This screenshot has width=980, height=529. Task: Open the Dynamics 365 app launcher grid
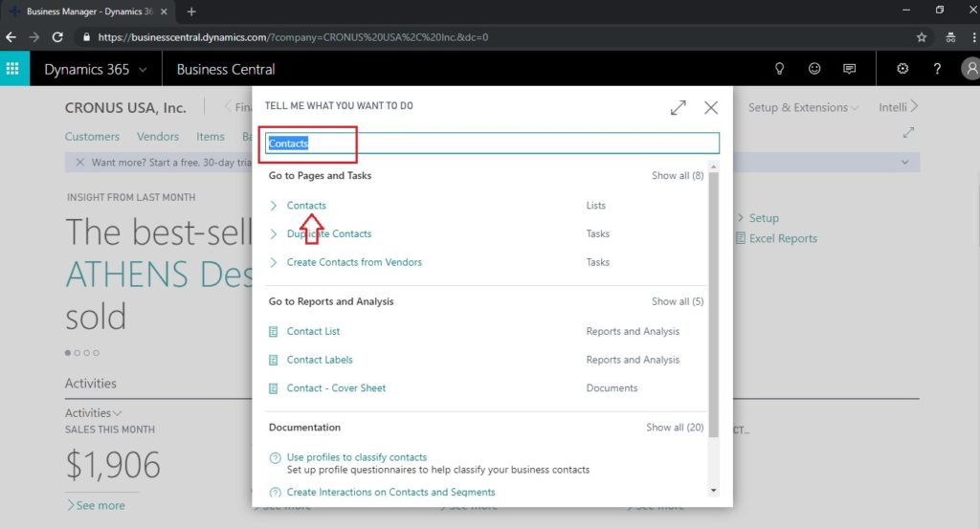(x=12, y=69)
